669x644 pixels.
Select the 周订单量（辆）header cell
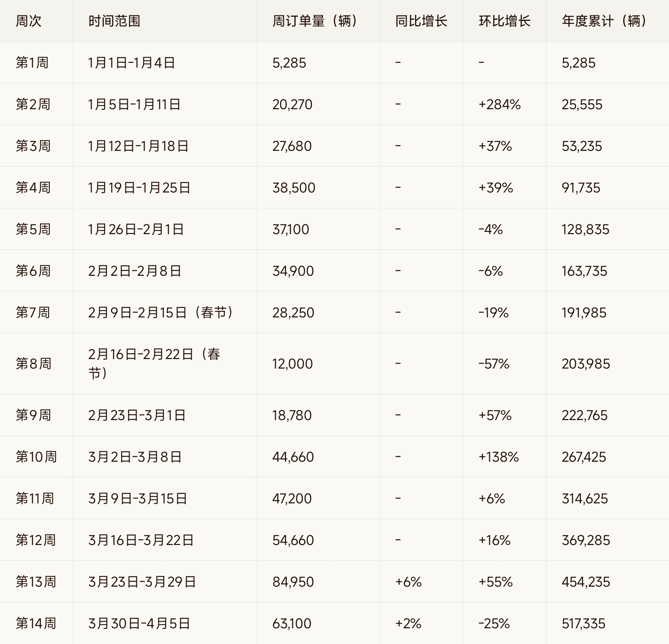314,21
